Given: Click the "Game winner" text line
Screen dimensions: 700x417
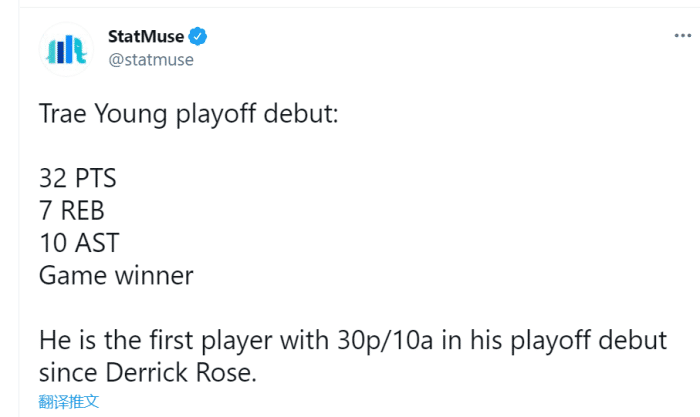Looking at the screenshot, I should coord(116,275).
